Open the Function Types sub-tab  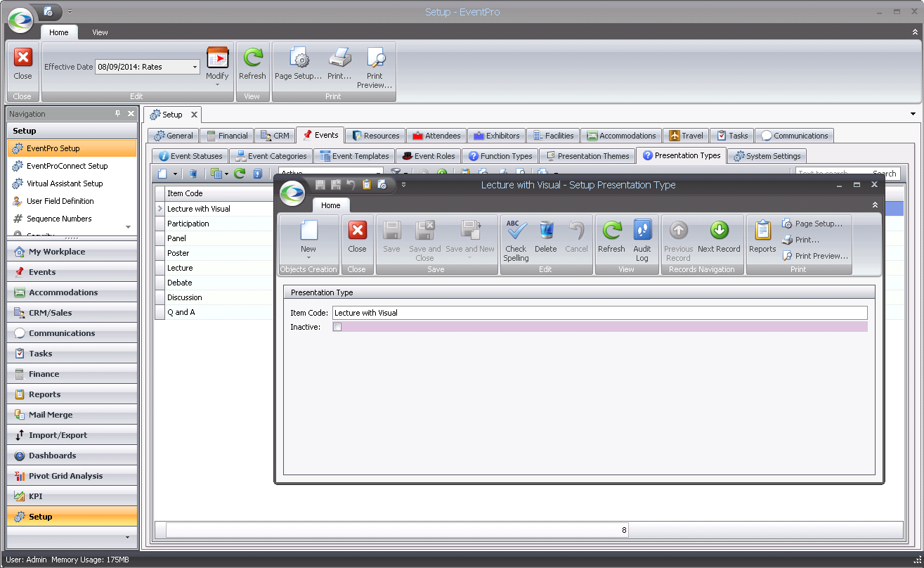coord(500,156)
